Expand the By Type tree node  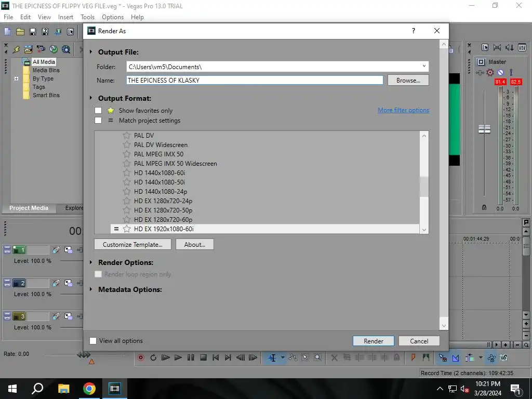click(16, 78)
